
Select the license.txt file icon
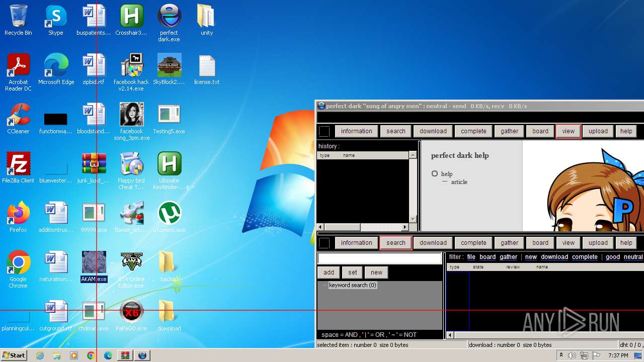tap(207, 69)
